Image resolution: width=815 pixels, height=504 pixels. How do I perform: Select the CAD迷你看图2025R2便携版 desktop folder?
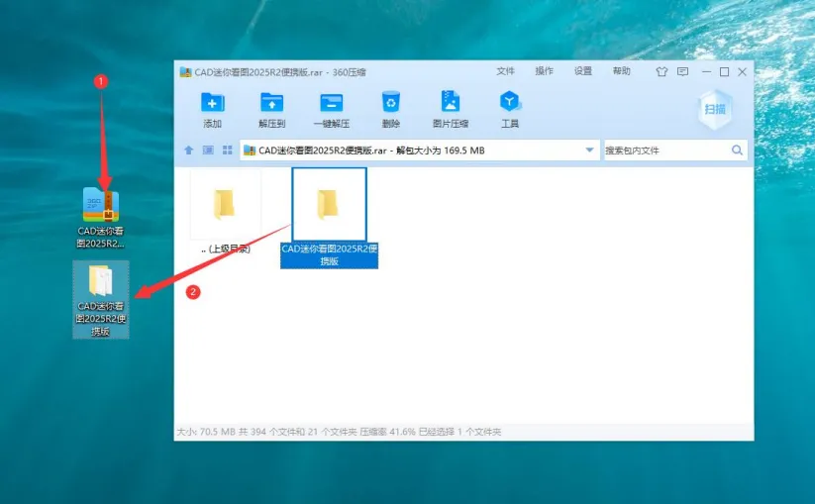(101, 300)
